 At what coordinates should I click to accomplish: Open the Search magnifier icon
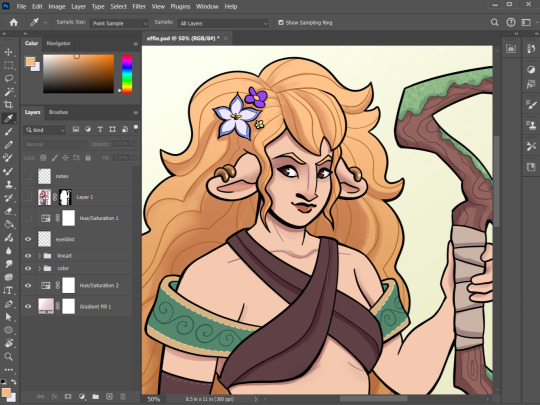pos(495,23)
